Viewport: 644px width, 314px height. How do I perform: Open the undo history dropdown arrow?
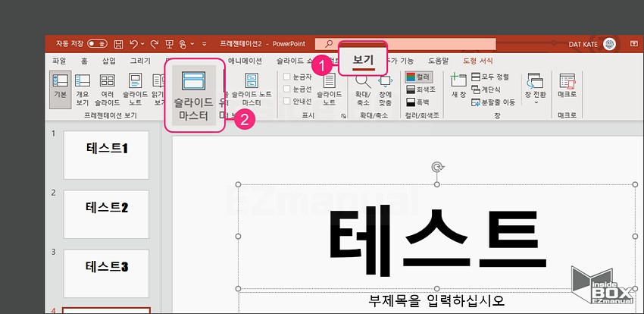coord(142,44)
